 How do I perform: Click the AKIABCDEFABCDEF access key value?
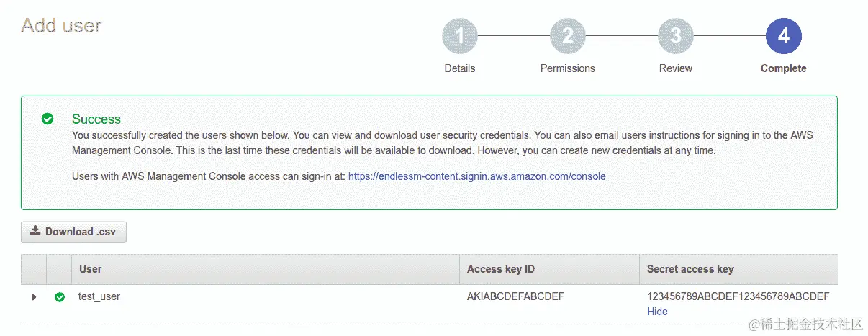515,296
